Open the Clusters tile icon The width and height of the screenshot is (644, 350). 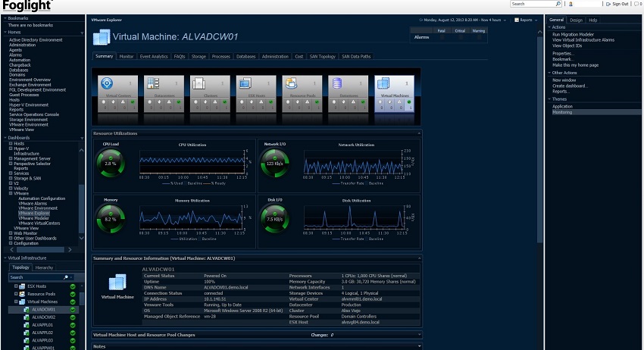tap(199, 83)
